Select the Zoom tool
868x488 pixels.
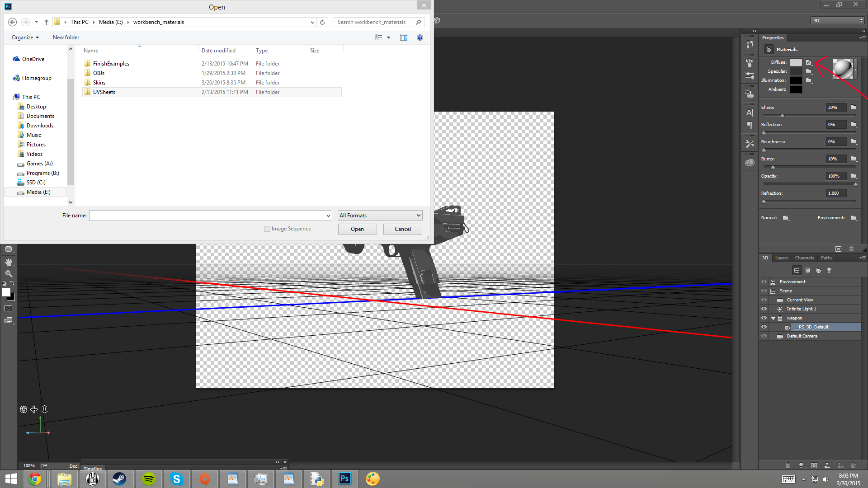point(9,273)
